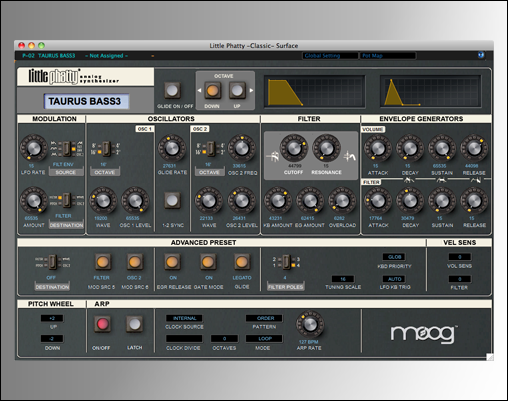Click the OSC 2 Freq knob
Viewport: 508px width, 401px height.
[x=242, y=148]
